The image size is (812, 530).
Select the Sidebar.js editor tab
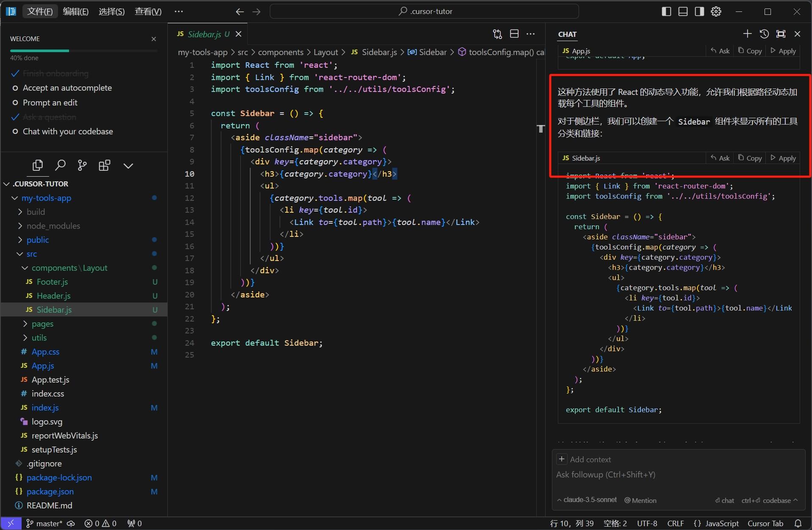click(x=204, y=34)
